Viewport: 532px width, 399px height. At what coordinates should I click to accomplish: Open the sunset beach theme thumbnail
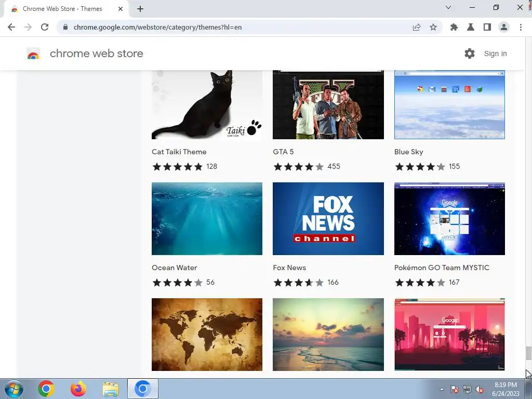pos(328,335)
